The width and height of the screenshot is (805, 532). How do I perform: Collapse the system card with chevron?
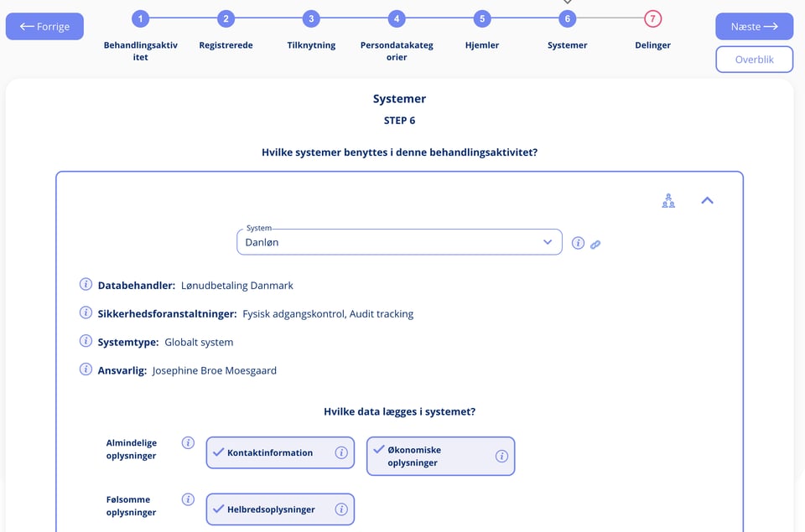707,200
